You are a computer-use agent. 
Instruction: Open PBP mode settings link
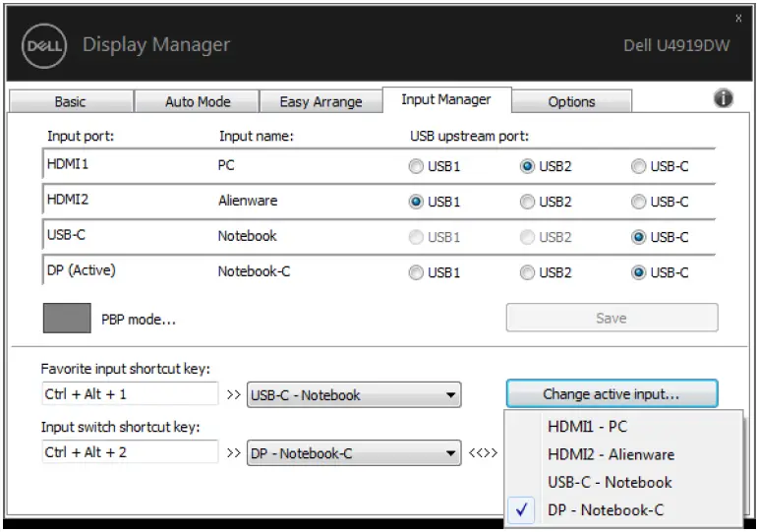click(x=139, y=320)
